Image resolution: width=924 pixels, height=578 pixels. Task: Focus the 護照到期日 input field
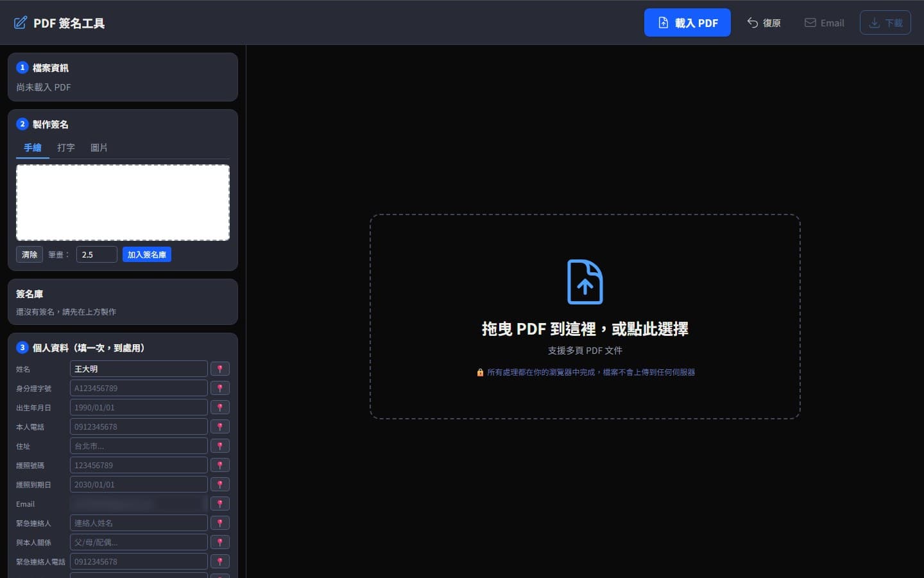click(139, 484)
